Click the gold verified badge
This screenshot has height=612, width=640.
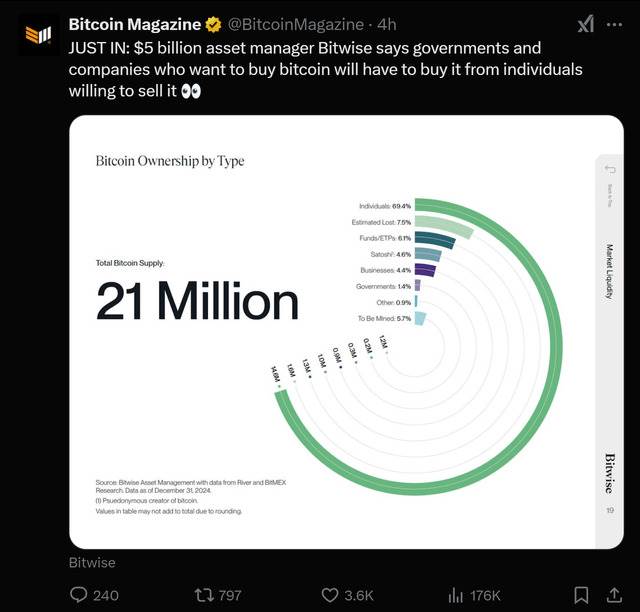(x=214, y=25)
